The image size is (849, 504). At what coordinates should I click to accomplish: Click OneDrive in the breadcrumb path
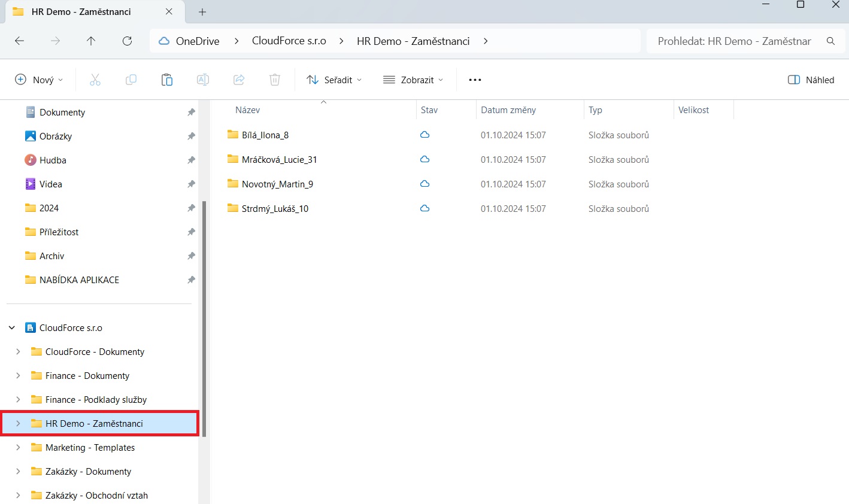[198, 41]
